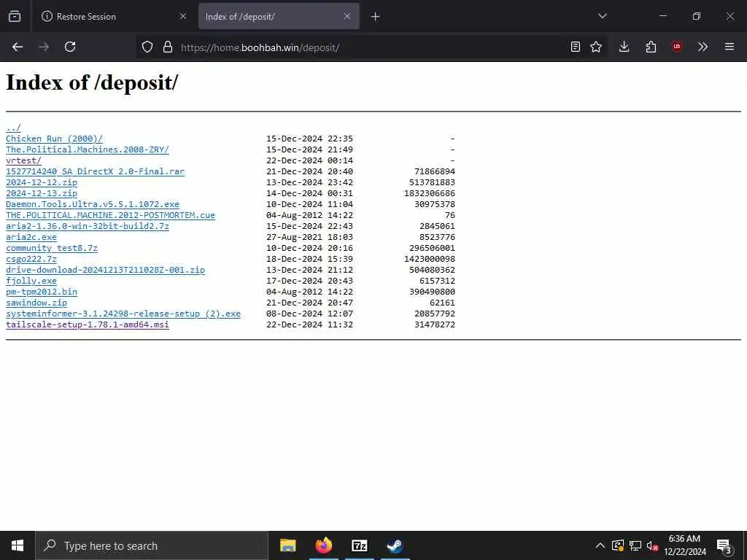Screen dimensions: 747x560
Task: Download 2024-12-12.zip
Action: click(x=42, y=182)
